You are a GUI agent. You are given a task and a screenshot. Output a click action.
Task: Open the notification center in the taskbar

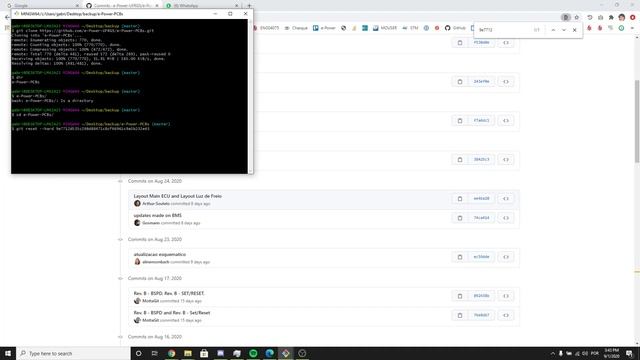[629, 353]
